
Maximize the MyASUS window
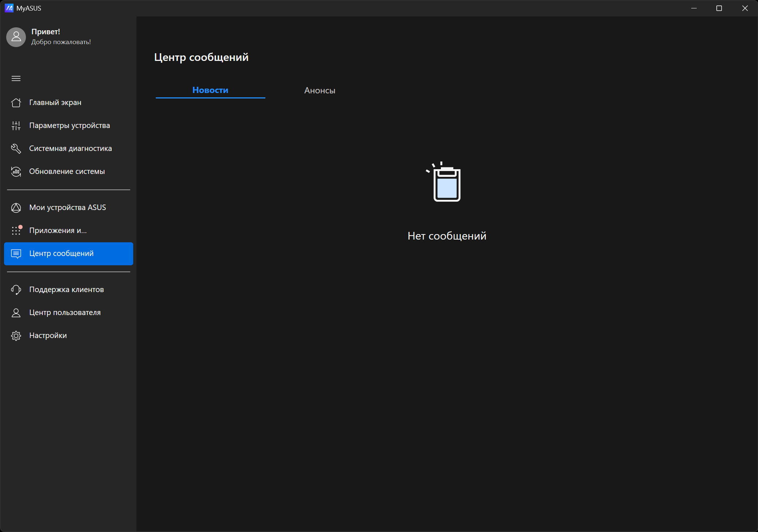tap(719, 8)
